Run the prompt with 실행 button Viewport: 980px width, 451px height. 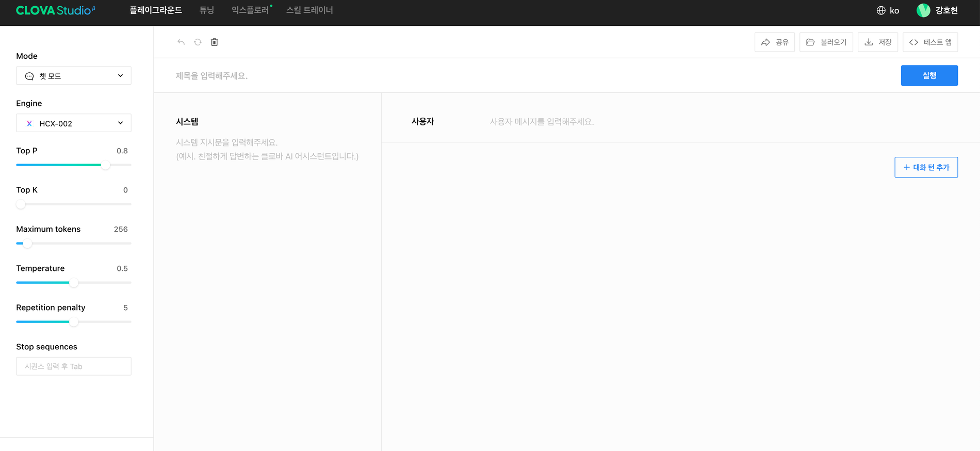tap(929, 75)
